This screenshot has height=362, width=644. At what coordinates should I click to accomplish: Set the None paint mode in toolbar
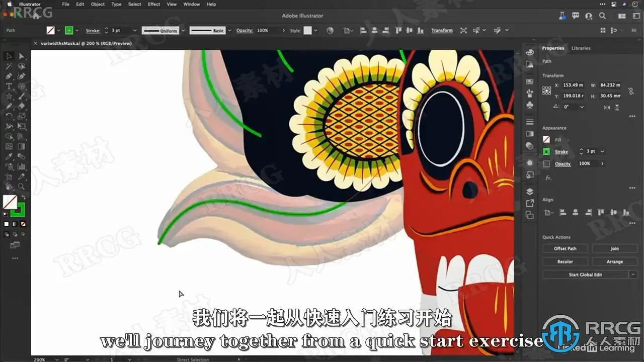point(23,224)
